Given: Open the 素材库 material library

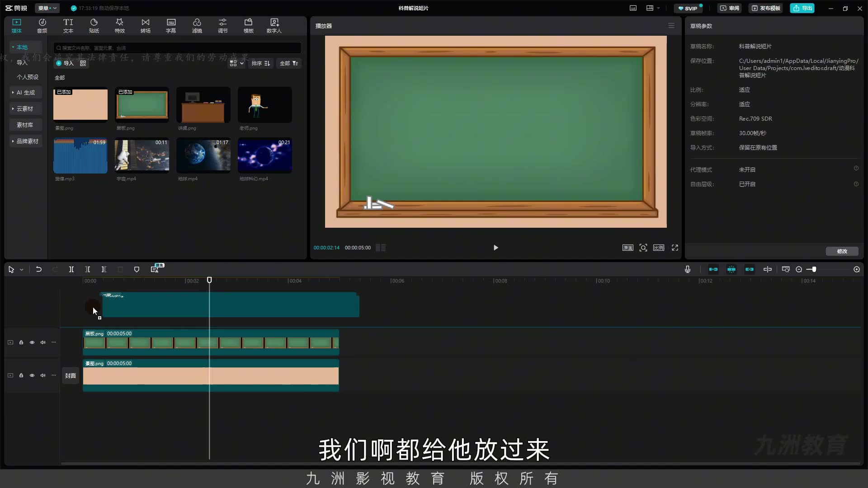Looking at the screenshot, I should tap(25, 125).
